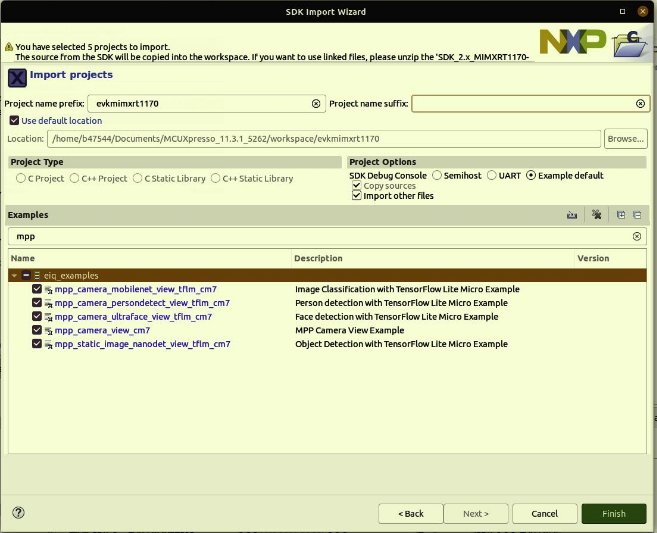Select mpp_camera_ultraface_view_tflm_cm7 row name

[x=133, y=316]
